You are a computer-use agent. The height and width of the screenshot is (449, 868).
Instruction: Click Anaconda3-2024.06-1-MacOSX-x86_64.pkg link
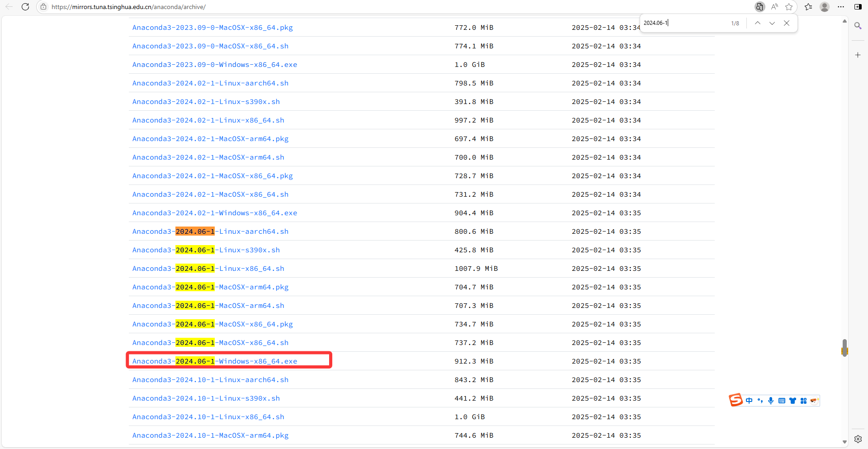(x=212, y=324)
